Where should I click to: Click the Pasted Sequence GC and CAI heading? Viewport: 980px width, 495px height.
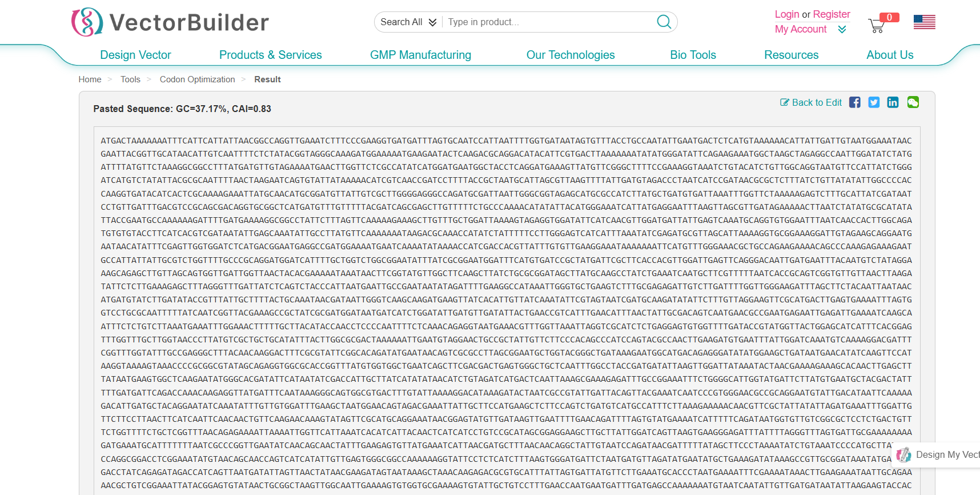pos(182,109)
